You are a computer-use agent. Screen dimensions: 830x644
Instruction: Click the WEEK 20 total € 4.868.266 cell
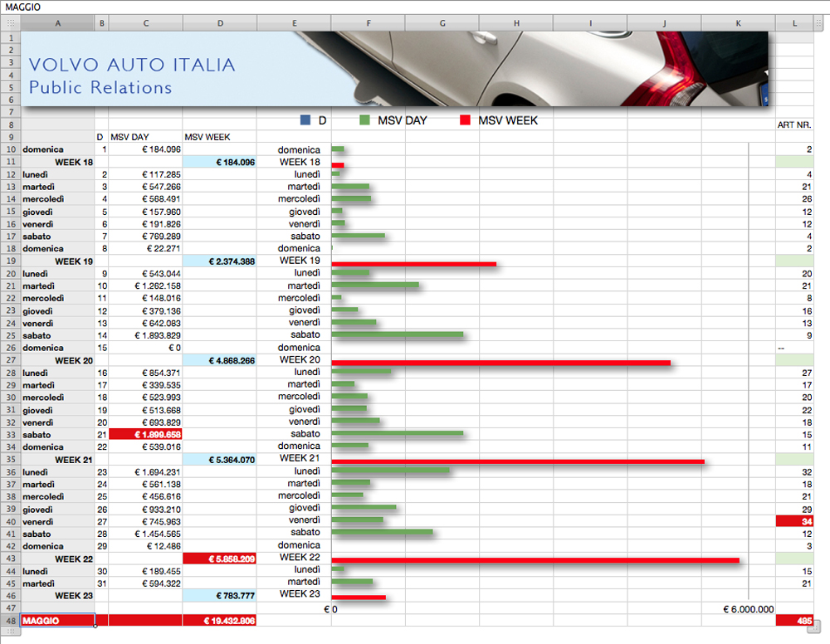pos(219,361)
